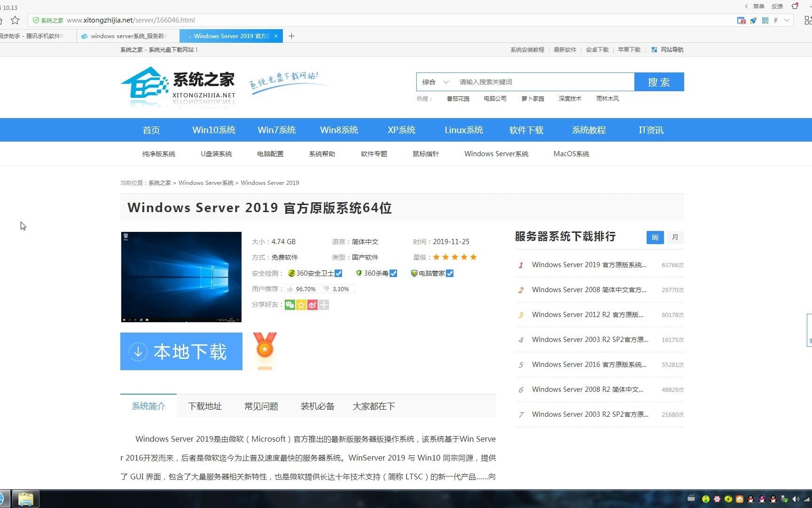Click the 搜索 search button
The image size is (812, 508).
659,82
